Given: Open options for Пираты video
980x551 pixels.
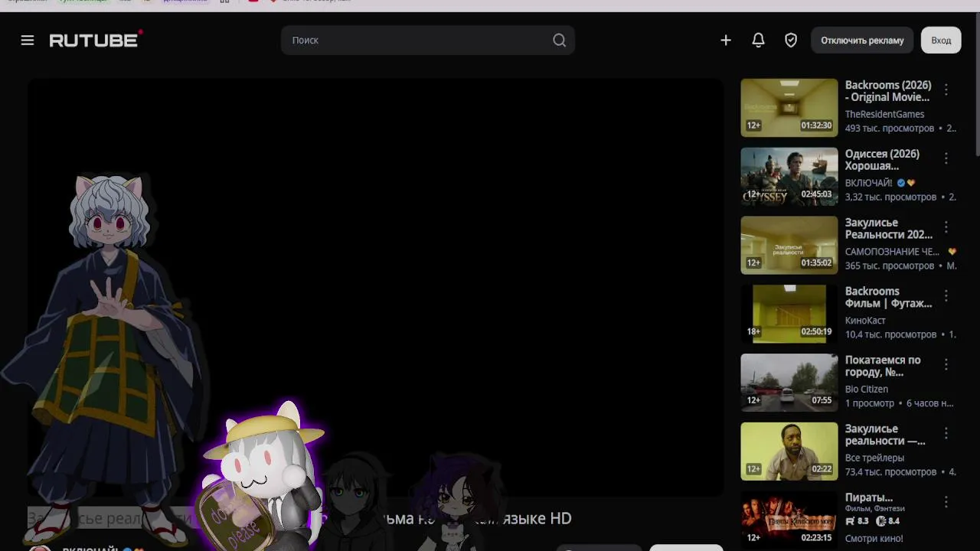Looking at the screenshot, I should 946,504.
